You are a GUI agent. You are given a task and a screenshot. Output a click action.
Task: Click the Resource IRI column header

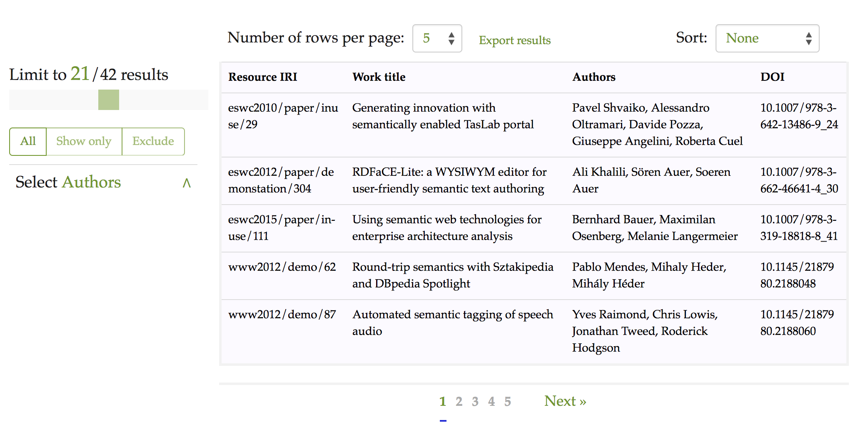[262, 77]
